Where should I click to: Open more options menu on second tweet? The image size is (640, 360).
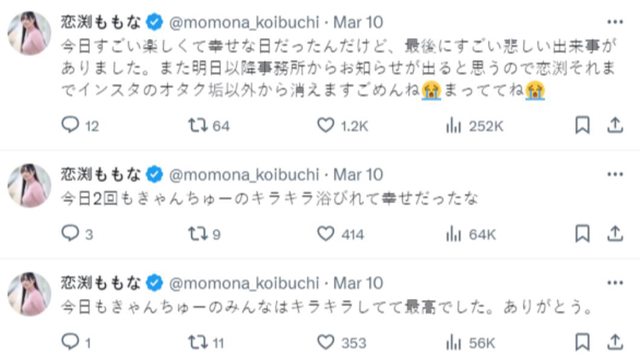615,175
